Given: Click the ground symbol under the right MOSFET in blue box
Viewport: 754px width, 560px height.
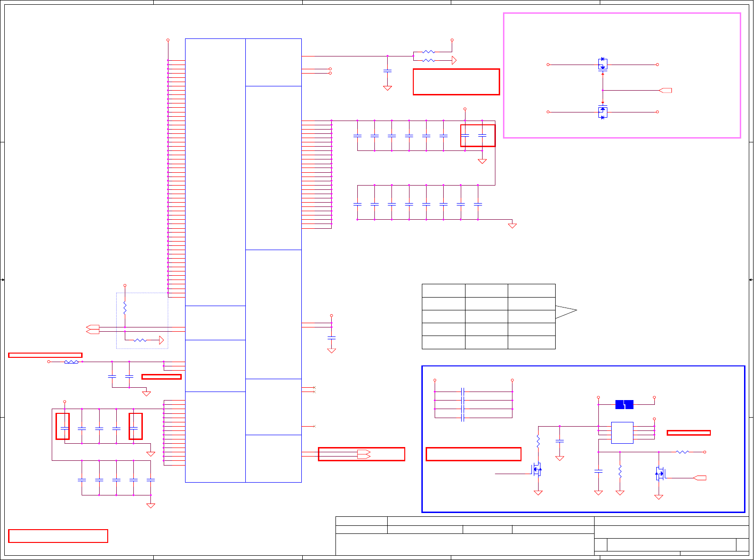Looking at the screenshot, I should pos(659,497).
